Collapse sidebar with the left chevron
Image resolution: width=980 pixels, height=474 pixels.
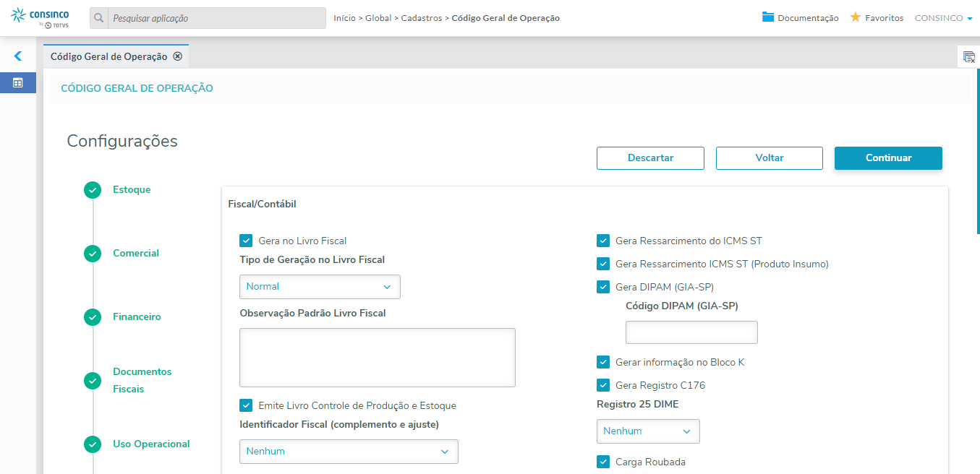pos(18,56)
